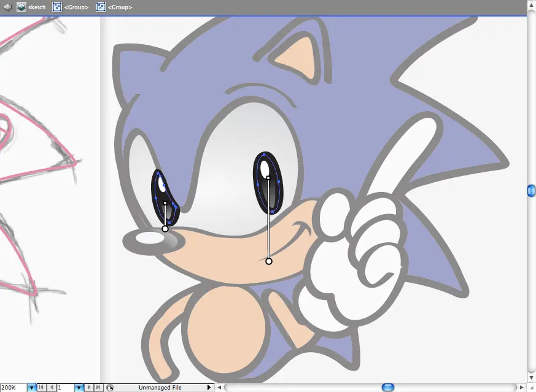Click the second <Group> breadcrumb
The width and height of the screenshot is (536, 392).
coord(114,7)
